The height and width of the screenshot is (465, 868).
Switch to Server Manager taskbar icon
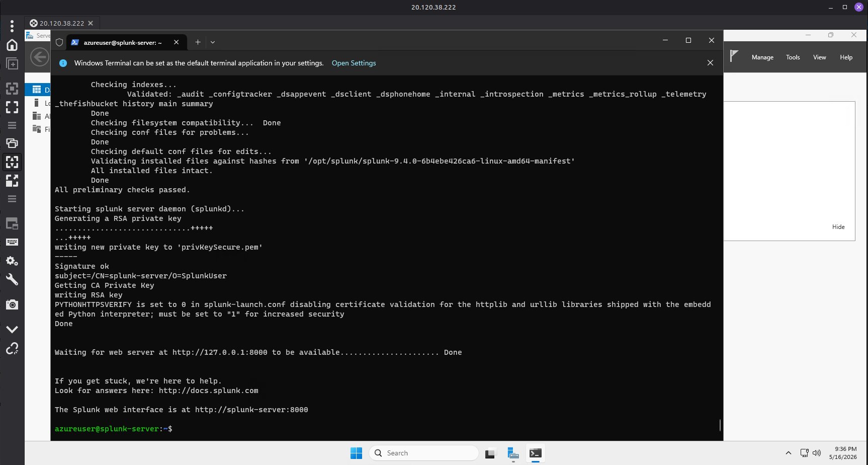(x=513, y=453)
